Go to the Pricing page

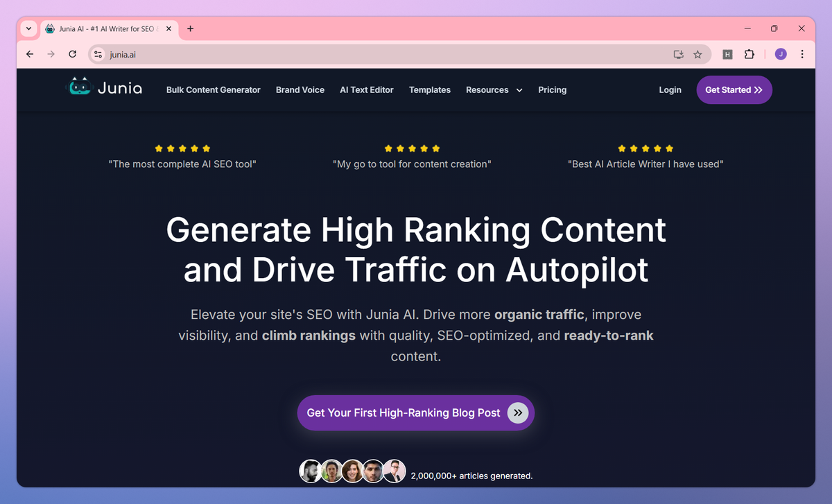(x=553, y=90)
